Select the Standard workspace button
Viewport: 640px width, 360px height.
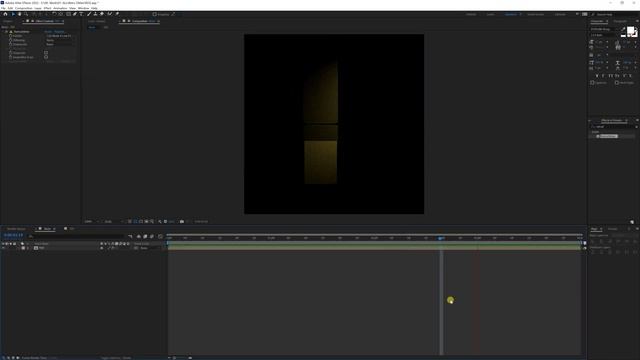click(x=510, y=14)
